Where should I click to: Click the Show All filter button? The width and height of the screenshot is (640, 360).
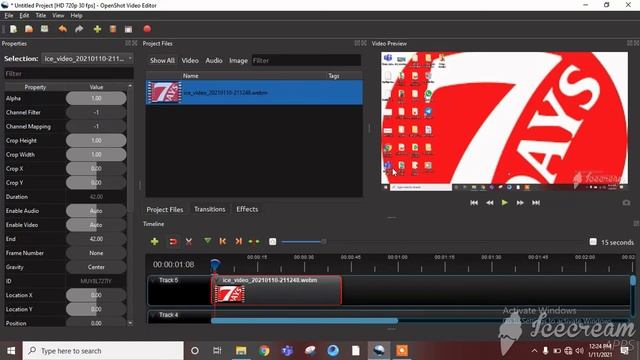click(162, 60)
